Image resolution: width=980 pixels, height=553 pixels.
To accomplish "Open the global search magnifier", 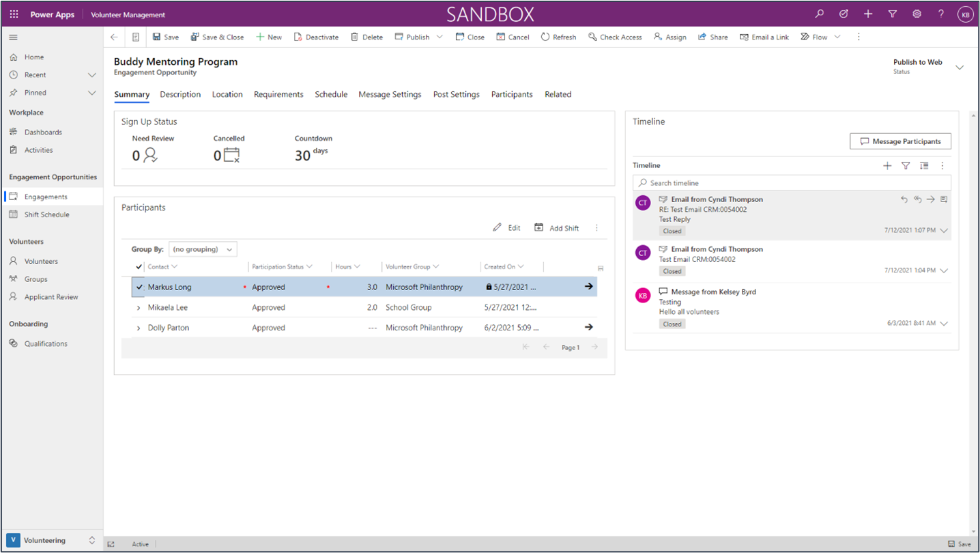I will [x=818, y=13].
